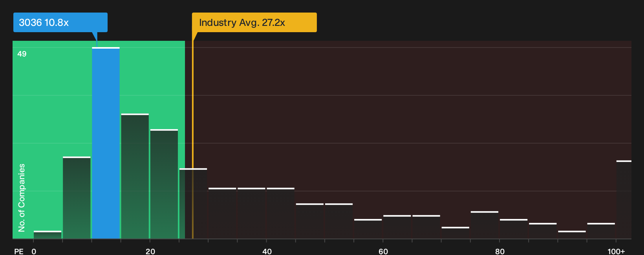Click the '0' axis tick label
The image size is (644, 255).
[x=34, y=251]
